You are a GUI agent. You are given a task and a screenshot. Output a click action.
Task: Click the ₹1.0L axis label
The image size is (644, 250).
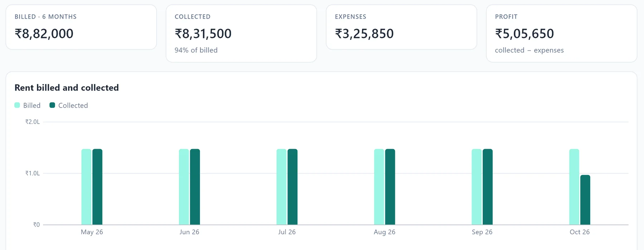(33, 173)
